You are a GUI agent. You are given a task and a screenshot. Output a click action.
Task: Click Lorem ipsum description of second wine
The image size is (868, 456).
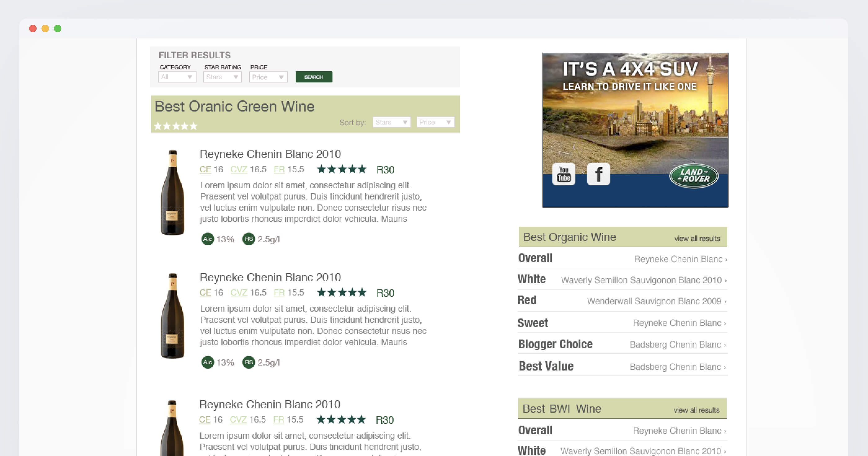click(313, 325)
